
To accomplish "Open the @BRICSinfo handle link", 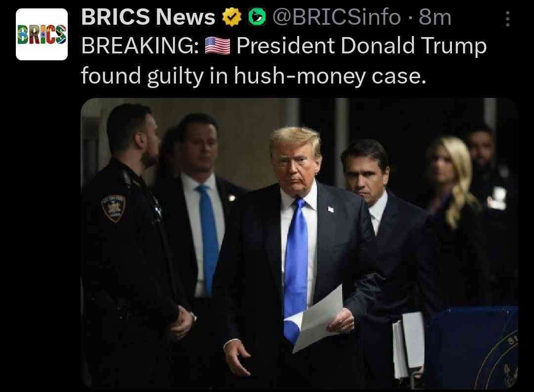I will pos(336,17).
